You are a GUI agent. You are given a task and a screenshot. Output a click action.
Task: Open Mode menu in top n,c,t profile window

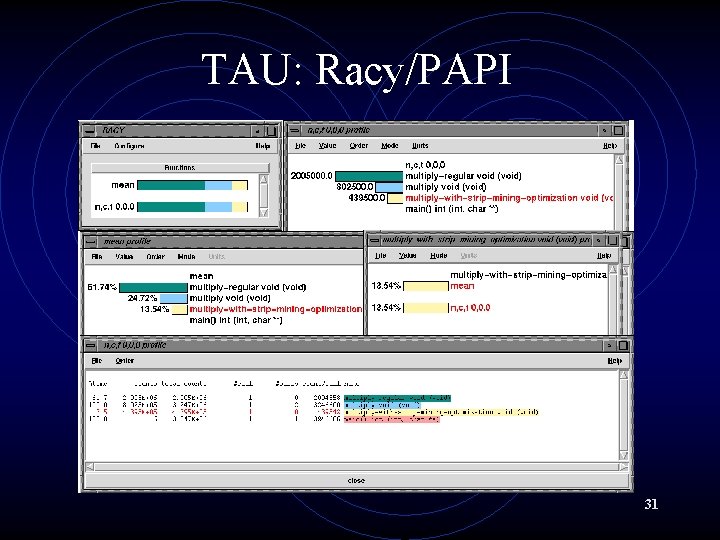click(x=390, y=146)
